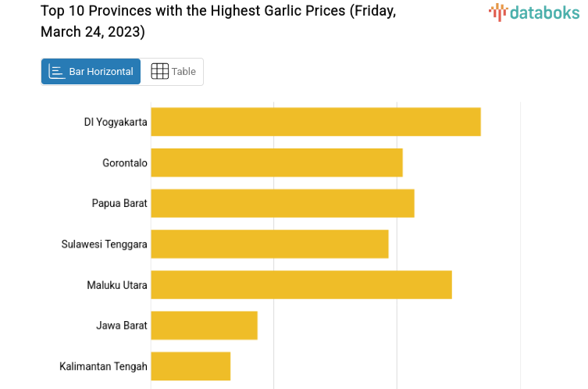
Task: Click the chart title about Garlic Prices
Action: coord(218,22)
